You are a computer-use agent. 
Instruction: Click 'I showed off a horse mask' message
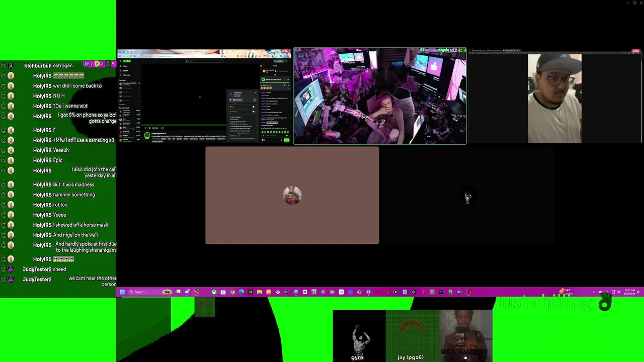click(80, 225)
